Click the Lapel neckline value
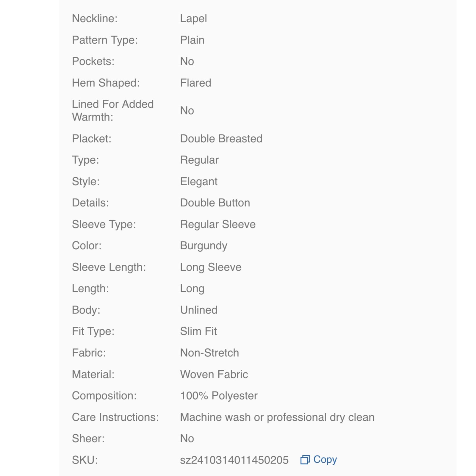 (x=193, y=19)
